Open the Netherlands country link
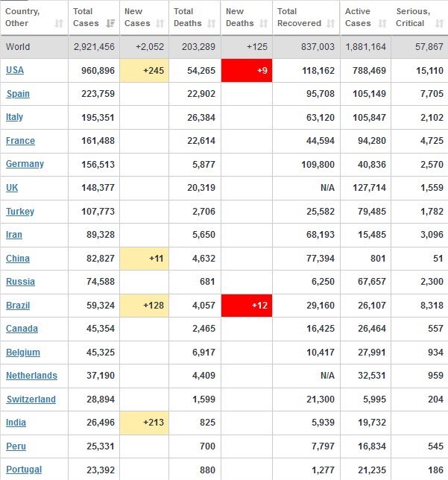Screen dimensions: 448x480 click(x=31, y=376)
